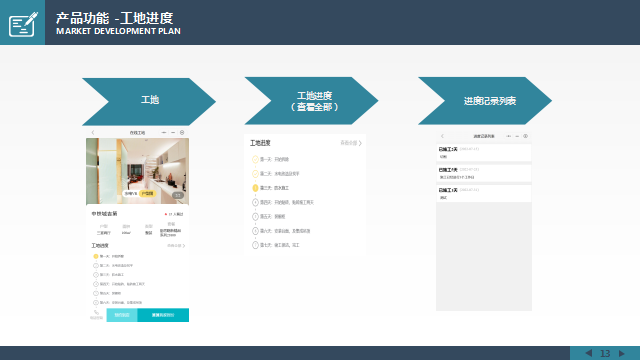
Task: Tap the dark-teal bottom button in 工地 phone
Action: coord(163,315)
